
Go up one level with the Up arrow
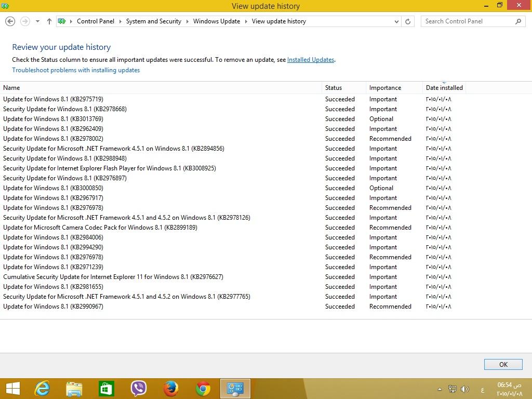(49, 21)
